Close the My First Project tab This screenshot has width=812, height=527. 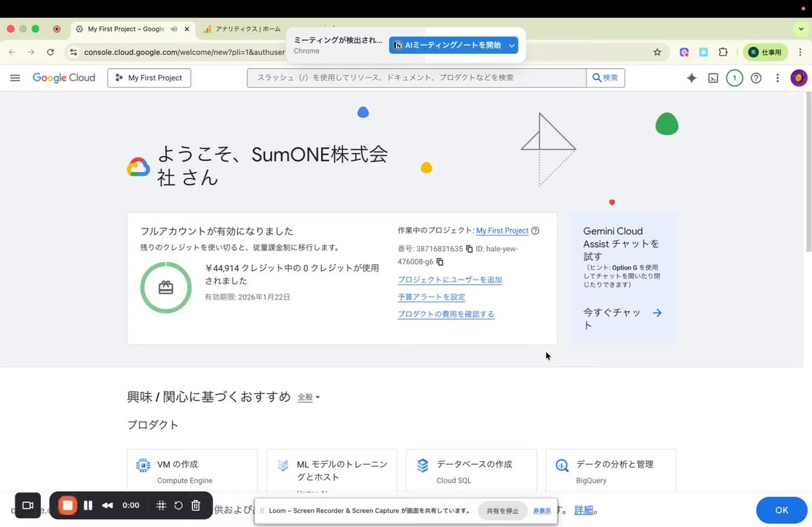point(187,29)
